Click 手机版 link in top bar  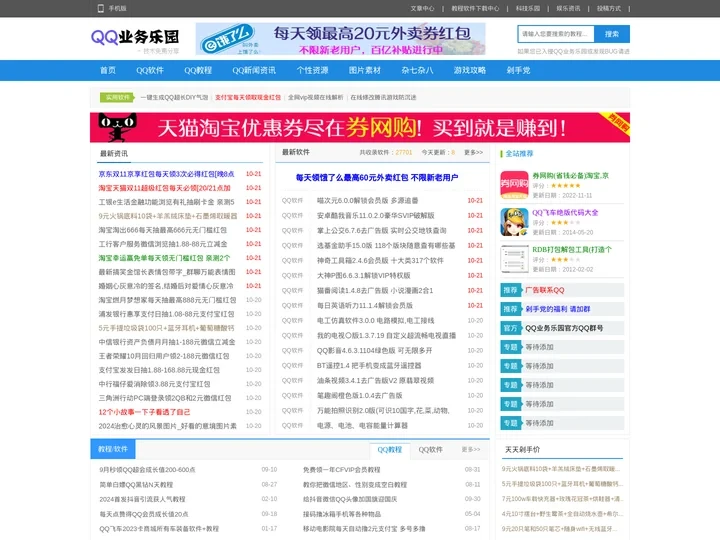pos(117,8)
